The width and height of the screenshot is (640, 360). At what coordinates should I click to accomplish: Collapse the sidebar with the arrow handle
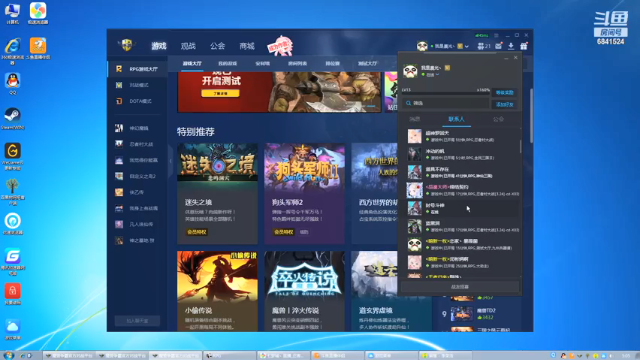171,161
